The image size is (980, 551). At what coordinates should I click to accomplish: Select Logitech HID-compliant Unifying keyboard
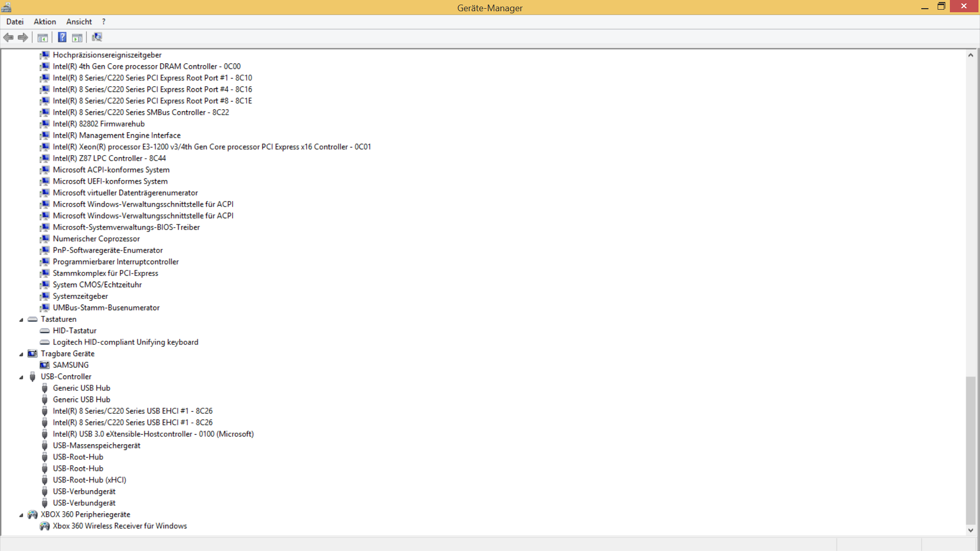tap(126, 342)
